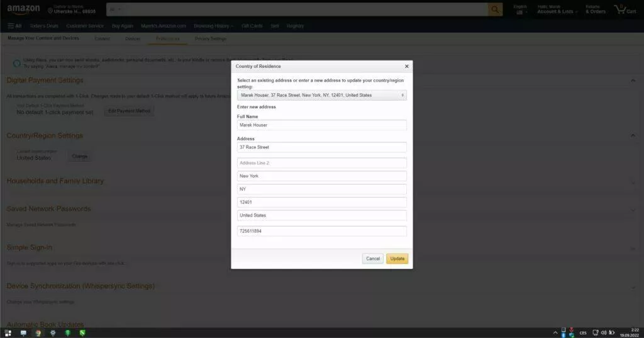Expand the Households and Family Library section

(x=633, y=182)
